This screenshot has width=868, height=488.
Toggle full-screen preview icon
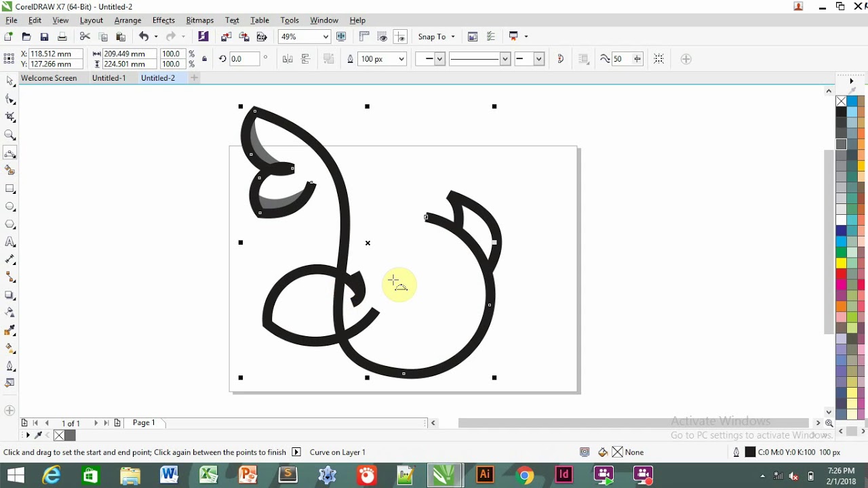tap(341, 37)
